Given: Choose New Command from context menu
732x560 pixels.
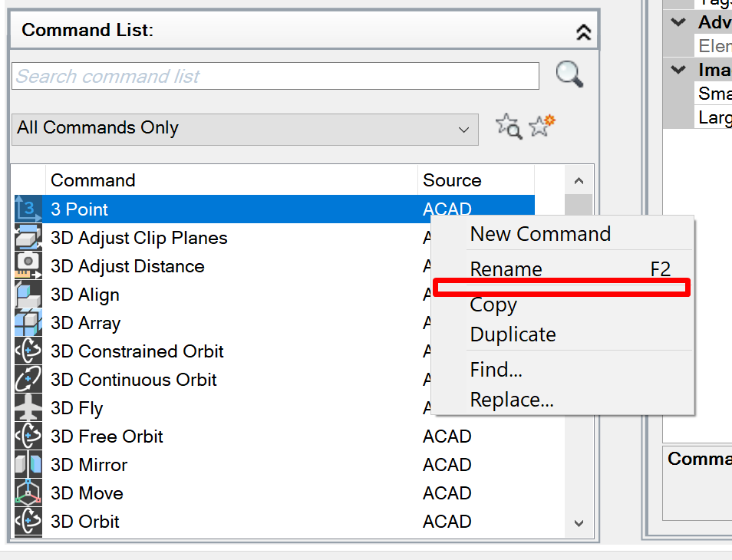Looking at the screenshot, I should [x=540, y=234].
